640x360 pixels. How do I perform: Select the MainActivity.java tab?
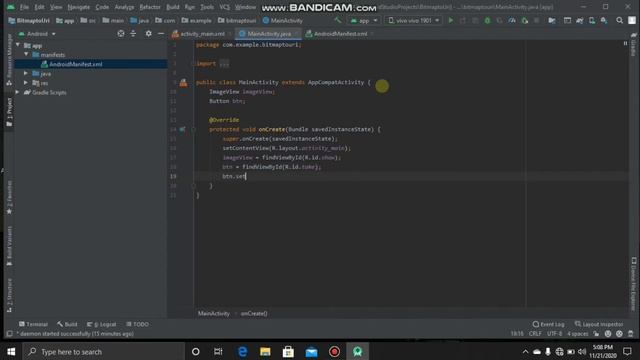tap(268, 33)
